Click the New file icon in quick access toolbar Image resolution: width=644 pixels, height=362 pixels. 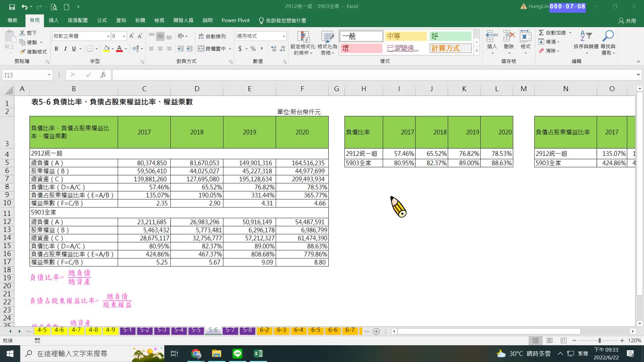[x=66, y=7]
